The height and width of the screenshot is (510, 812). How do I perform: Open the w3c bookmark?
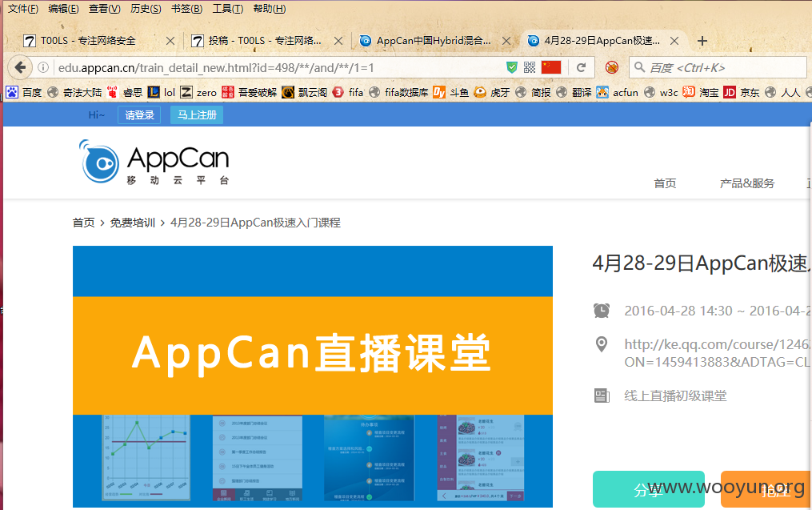coord(661,92)
